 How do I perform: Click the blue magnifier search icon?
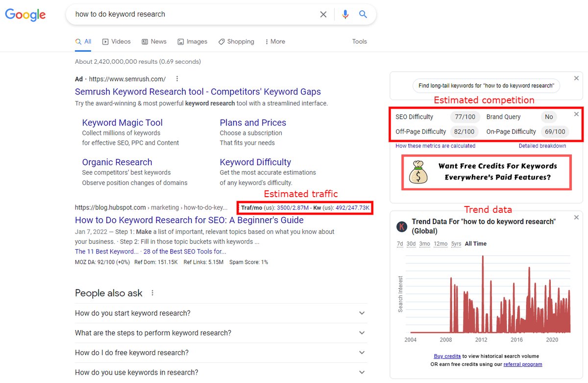[x=363, y=15]
